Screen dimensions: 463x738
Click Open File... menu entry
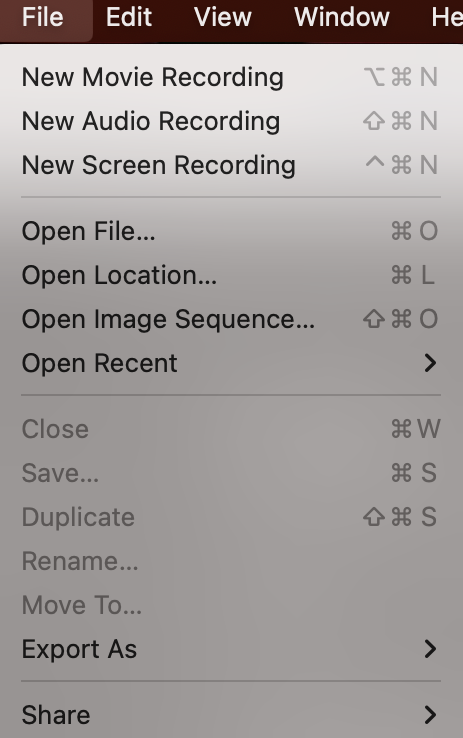pyautogui.click(x=231, y=231)
